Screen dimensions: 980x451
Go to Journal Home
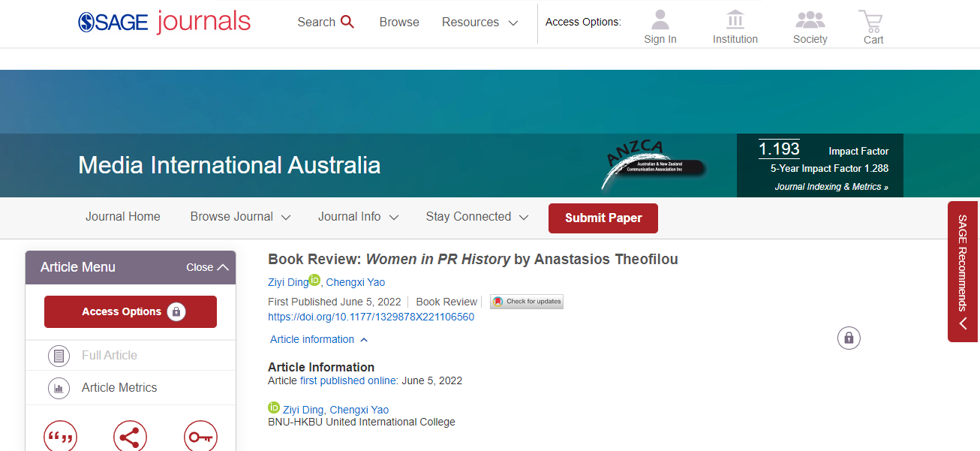[x=122, y=217]
